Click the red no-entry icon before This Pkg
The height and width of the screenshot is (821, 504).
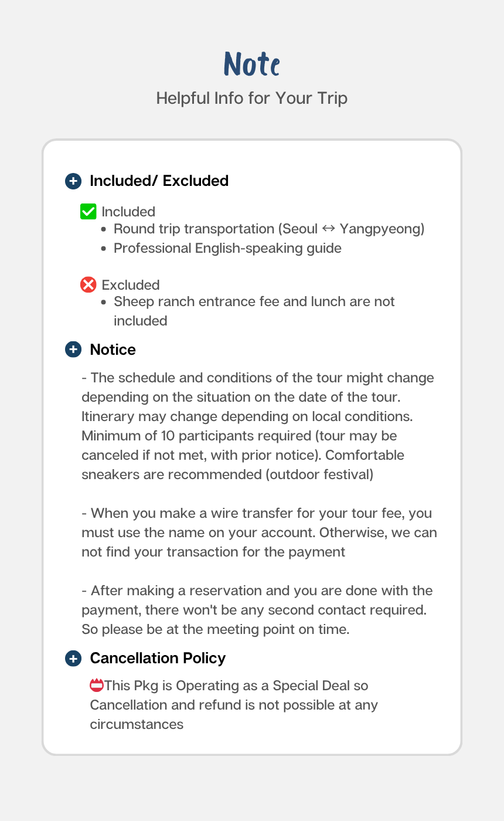97,685
